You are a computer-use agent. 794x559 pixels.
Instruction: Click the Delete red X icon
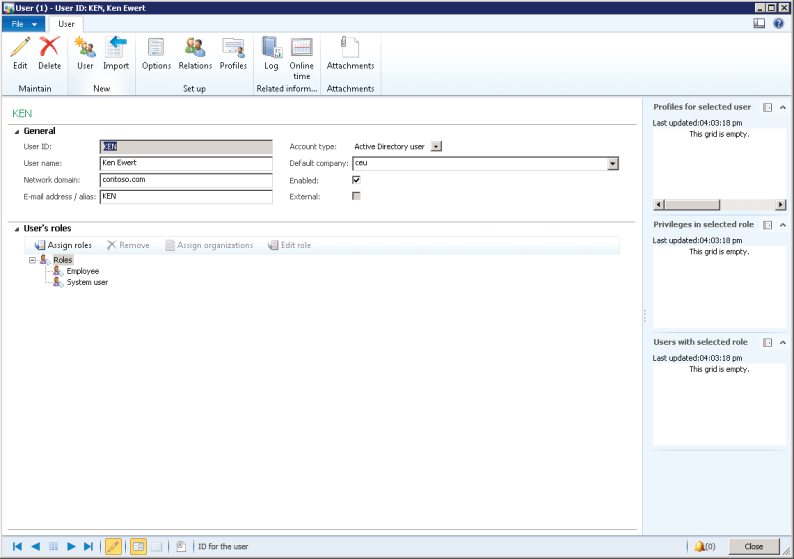tap(49, 47)
